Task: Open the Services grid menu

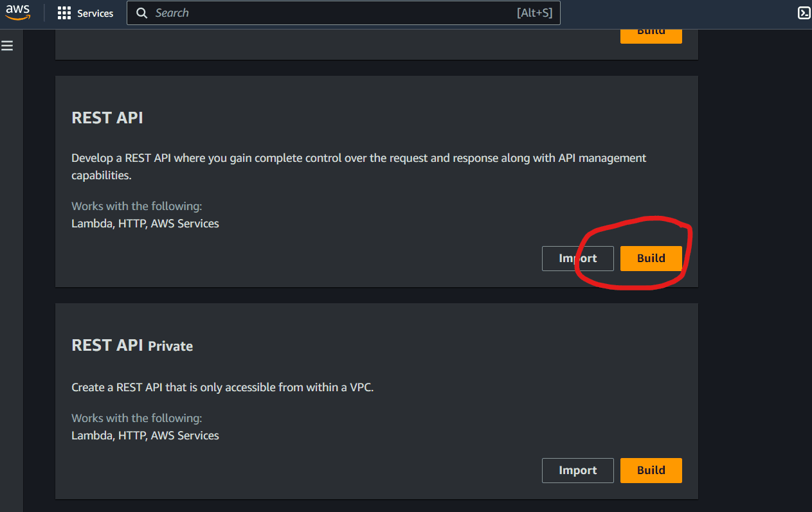Action: click(64, 13)
